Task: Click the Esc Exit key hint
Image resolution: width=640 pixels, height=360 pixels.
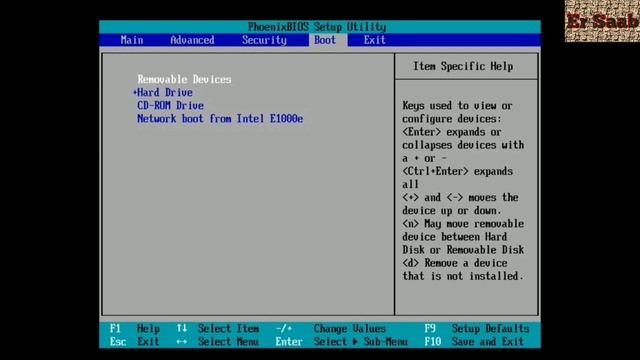Action: click(134, 342)
